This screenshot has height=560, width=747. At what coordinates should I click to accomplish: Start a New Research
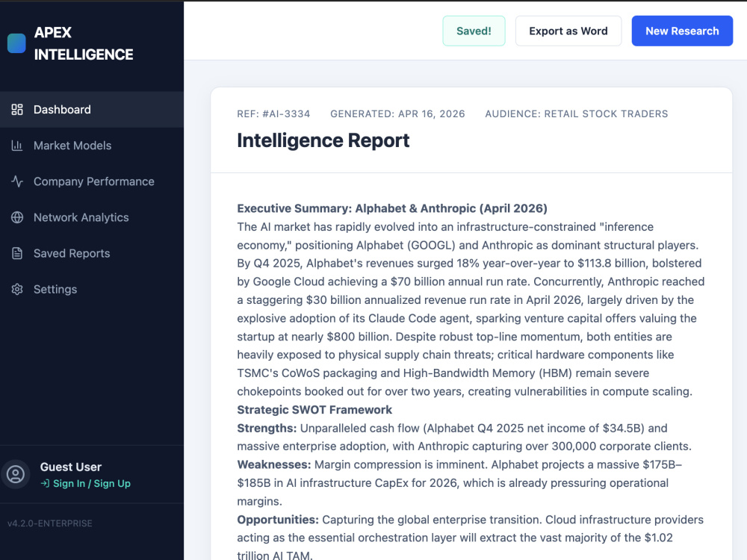(x=682, y=31)
